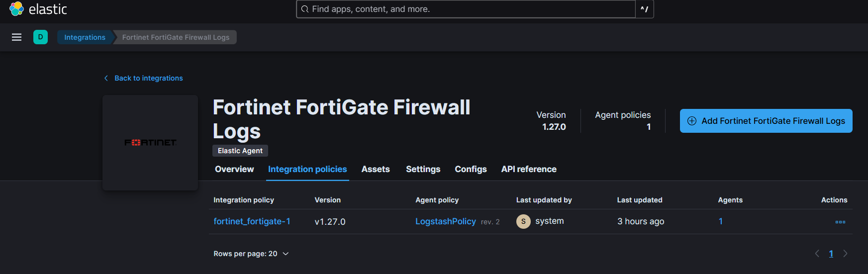Open the actions ellipsis for fortinet_fortigate-1

(x=840, y=222)
